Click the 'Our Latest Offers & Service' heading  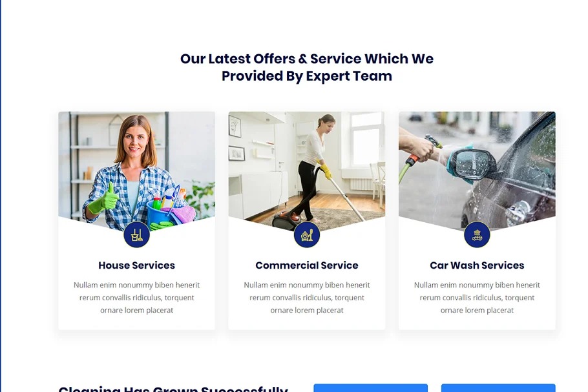(x=307, y=67)
